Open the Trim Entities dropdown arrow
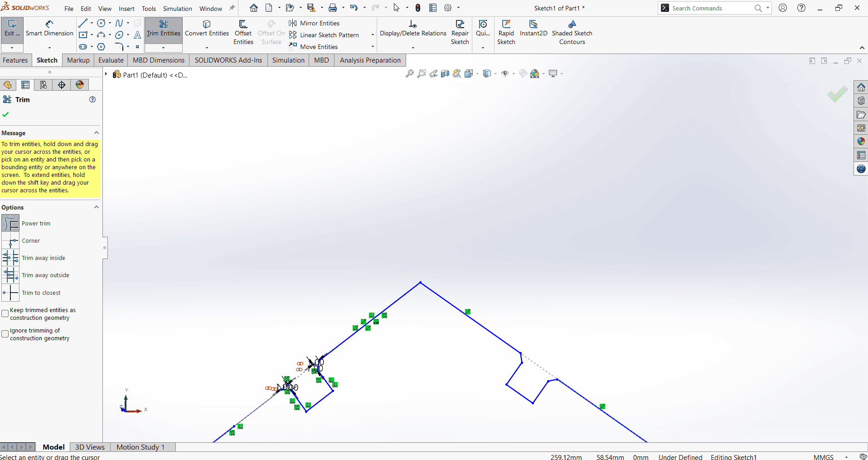The height and width of the screenshot is (460, 868). 164,48
